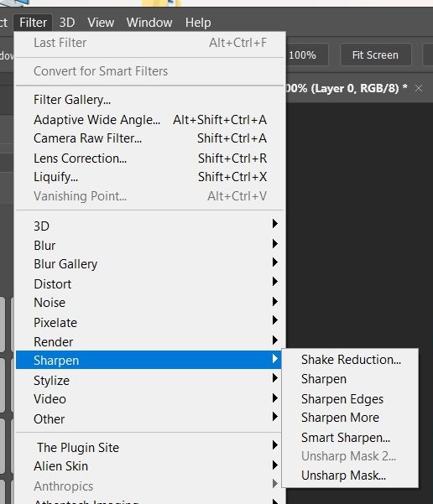Expand the Alien Skin submenu
433x504 pixels.
pos(150,466)
